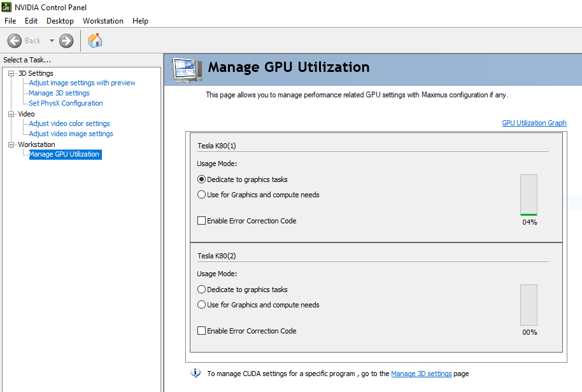Image resolution: width=582 pixels, height=392 pixels.
Task: Collapse the Workstation tree node
Action: [x=11, y=144]
